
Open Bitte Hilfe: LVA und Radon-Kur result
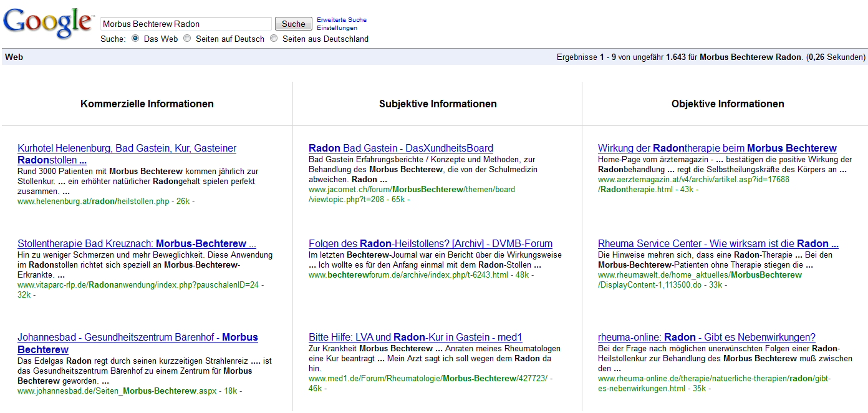415,337
